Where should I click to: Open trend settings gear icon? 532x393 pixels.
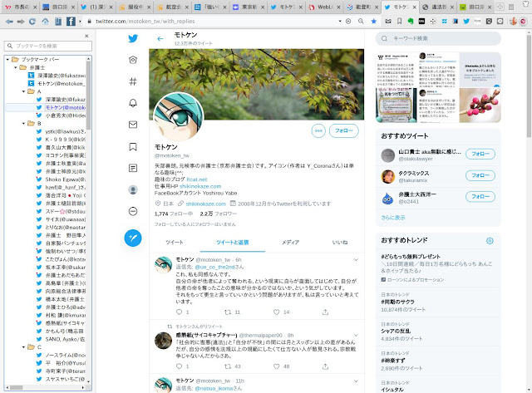[x=490, y=241]
